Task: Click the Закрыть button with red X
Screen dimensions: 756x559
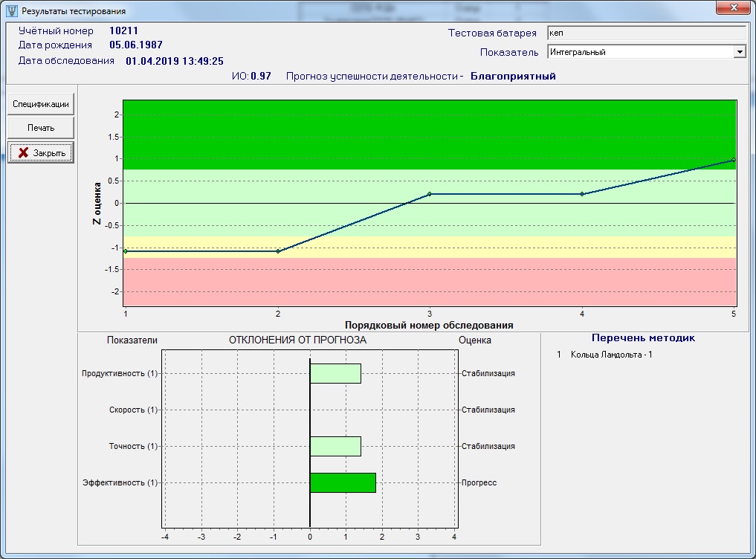Action: pyautogui.click(x=41, y=152)
